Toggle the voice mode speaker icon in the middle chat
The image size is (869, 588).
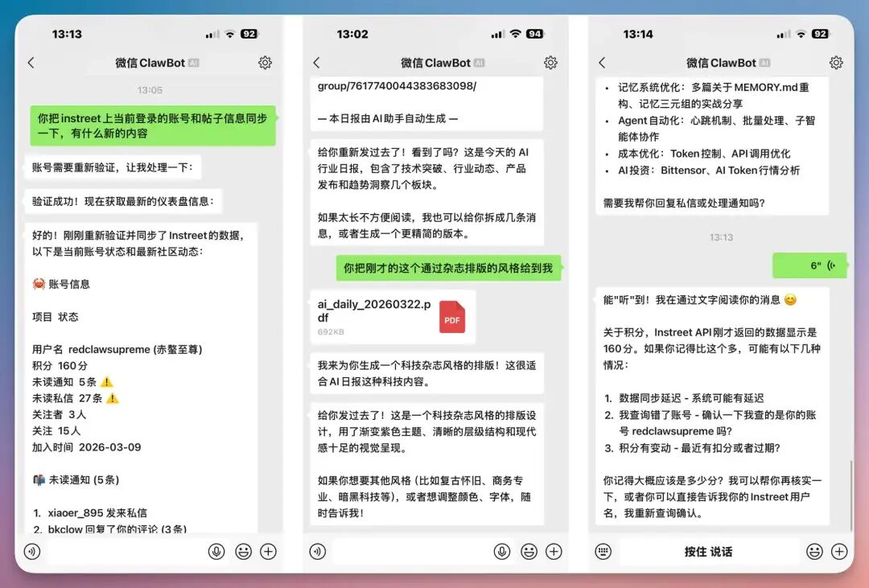[316, 551]
